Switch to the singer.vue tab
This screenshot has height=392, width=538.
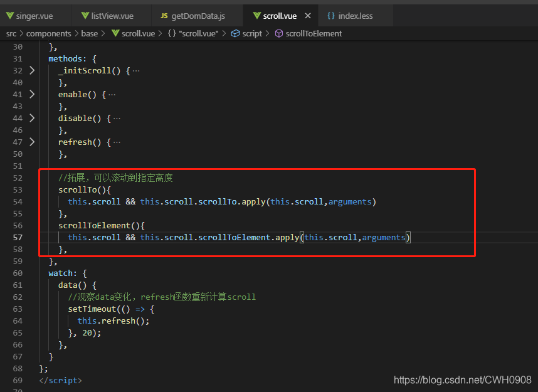click(x=35, y=16)
